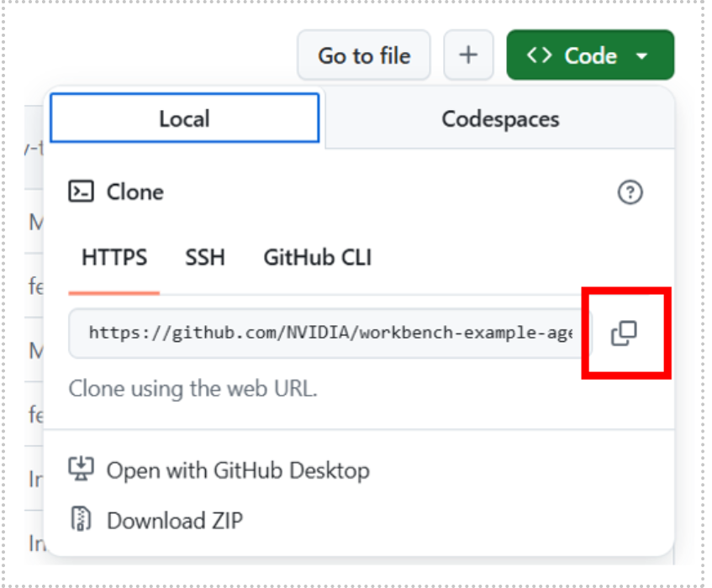The image size is (712, 588).
Task: Open with GitHub Desktop
Action: click(237, 470)
